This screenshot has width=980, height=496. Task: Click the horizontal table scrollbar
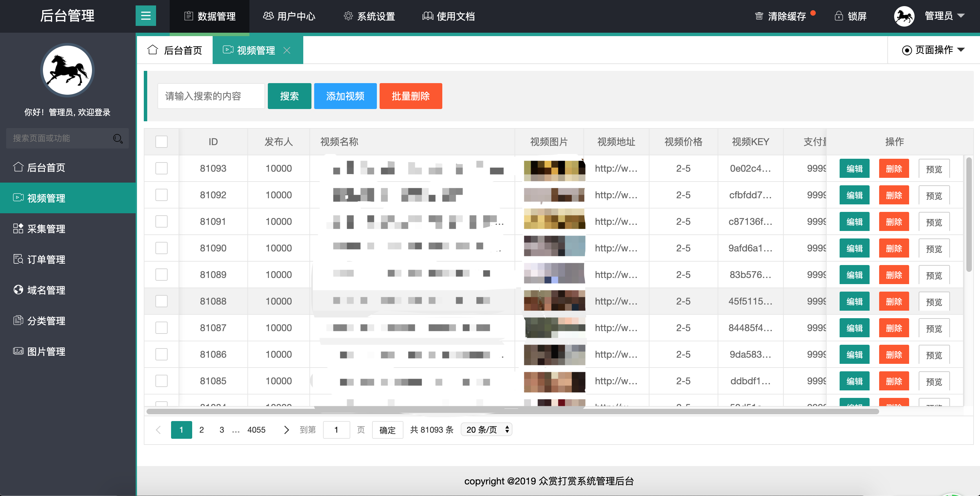point(512,411)
